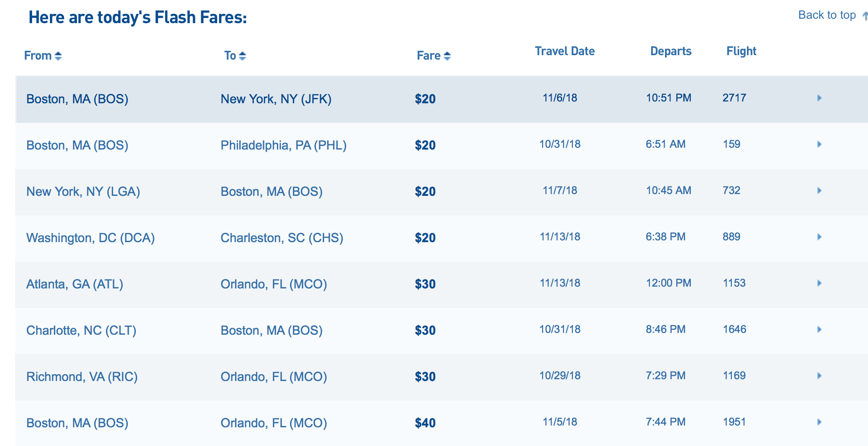
Task: Open Atlanta to Orlando flight arrow icon
Action: tap(819, 283)
